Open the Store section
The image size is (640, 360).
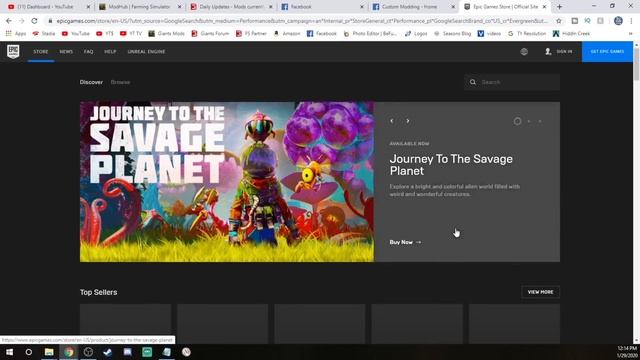(41, 52)
